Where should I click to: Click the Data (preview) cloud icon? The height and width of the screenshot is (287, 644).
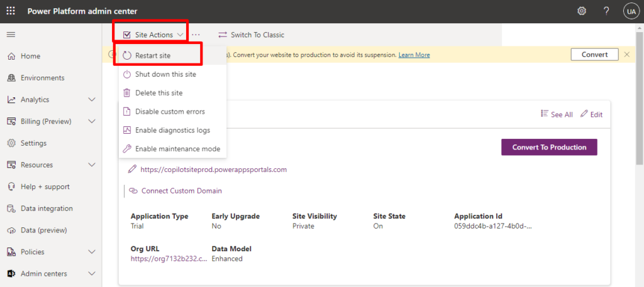11,230
